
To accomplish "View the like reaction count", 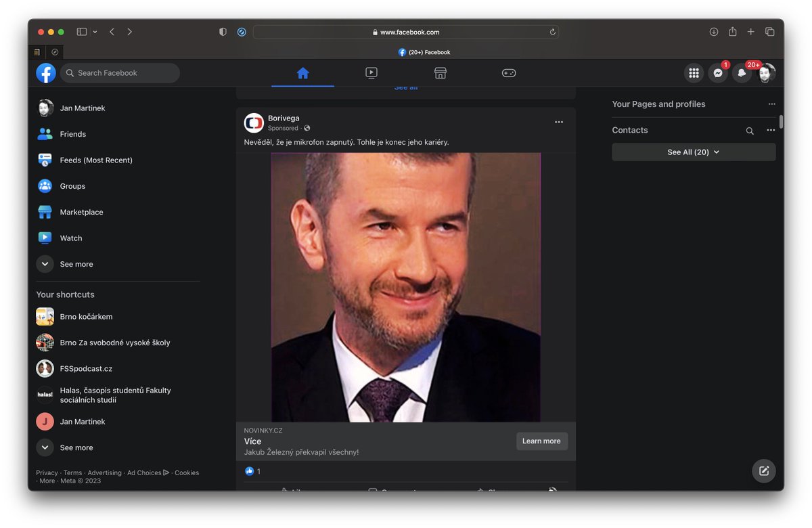I will click(x=254, y=471).
